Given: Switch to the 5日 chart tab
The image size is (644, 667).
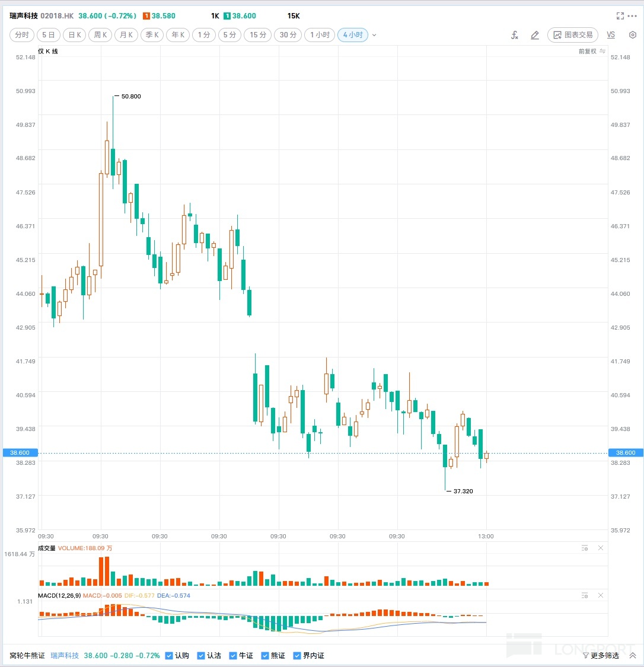Looking at the screenshot, I should pyautogui.click(x=49, y=35).
